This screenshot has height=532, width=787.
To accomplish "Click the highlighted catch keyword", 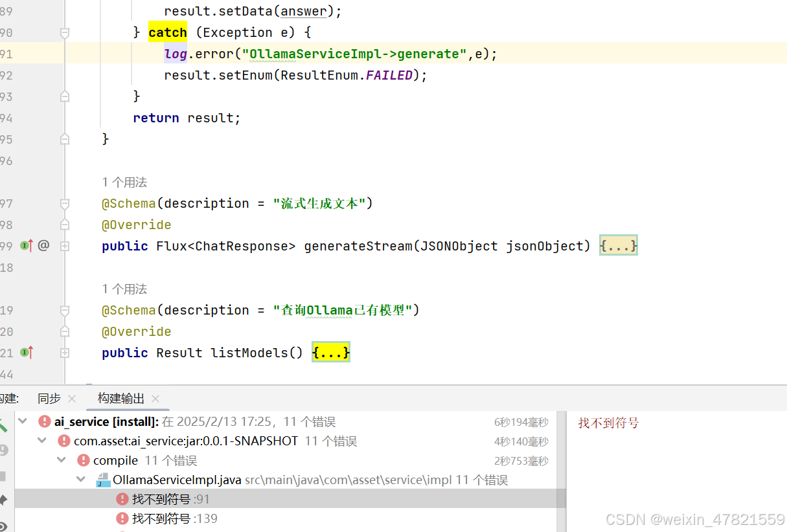I will (168, 32).
